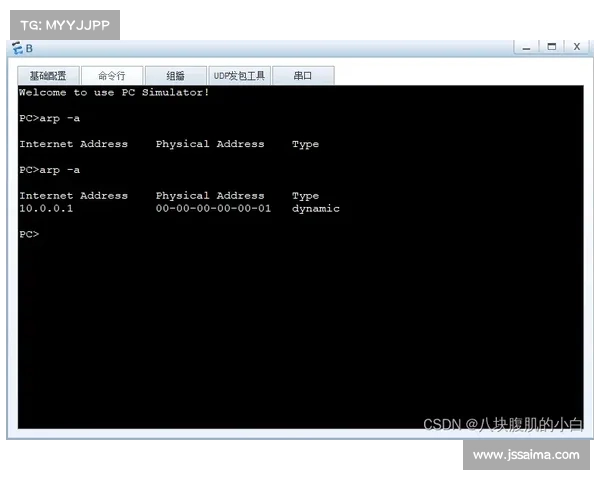Screen dimensions: 600x480
Task: Click the first 'PC>arp -a' command line
Action: point(50,118)
